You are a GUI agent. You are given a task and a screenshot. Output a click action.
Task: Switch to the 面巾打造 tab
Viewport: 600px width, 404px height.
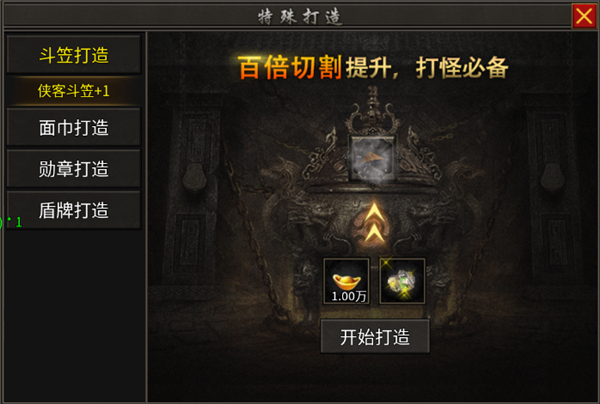[74, 127]
